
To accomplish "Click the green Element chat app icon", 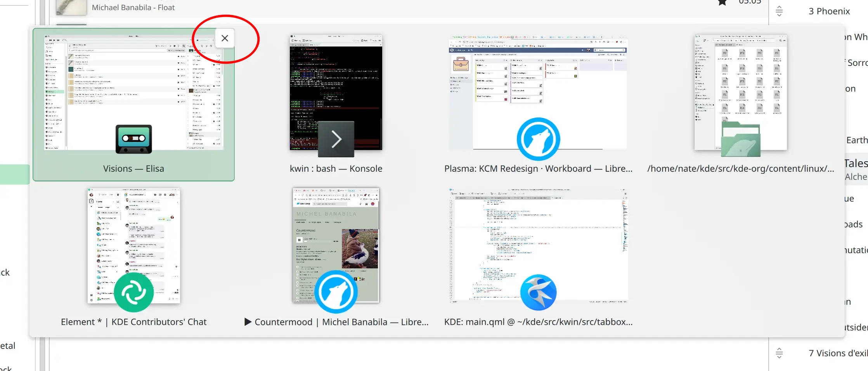I will pyautogui.click(x=133, y=292).
